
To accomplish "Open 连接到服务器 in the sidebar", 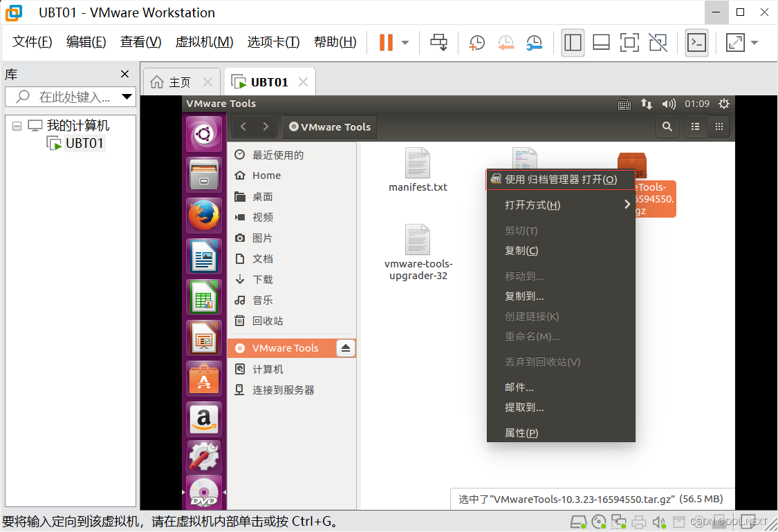I will (292, 390).
